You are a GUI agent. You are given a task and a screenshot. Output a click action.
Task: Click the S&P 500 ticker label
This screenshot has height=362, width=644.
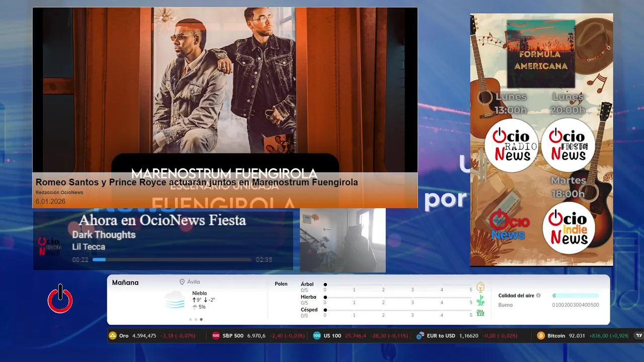coord(233,335)
